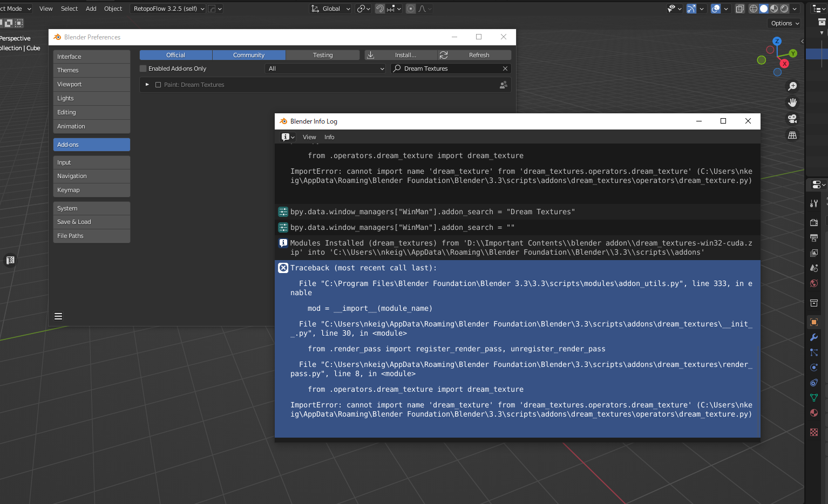Click the red X axis gizmo ball
The height and width of the screenshot is (504, 828).
click(x=784, y=64)
